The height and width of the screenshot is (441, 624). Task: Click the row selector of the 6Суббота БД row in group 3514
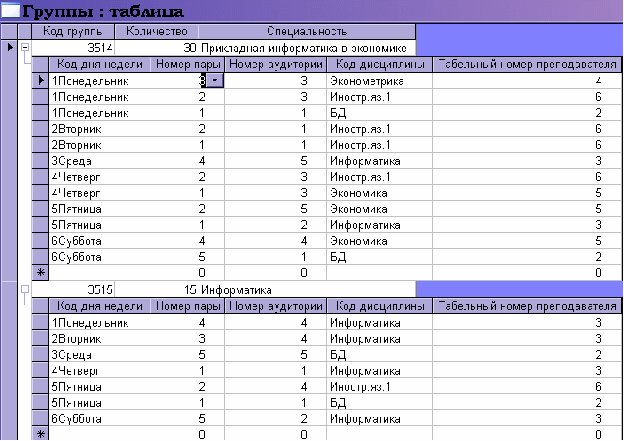(x=40, y=257)
